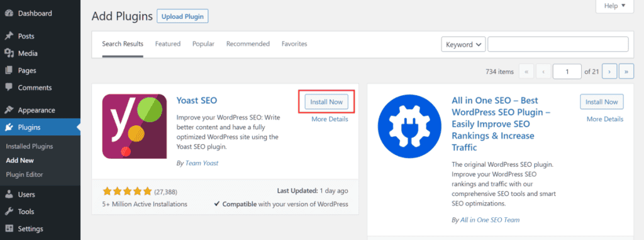Open the Yoast SEO title link
Screen dimensions: 644x240
pos(197,100)
